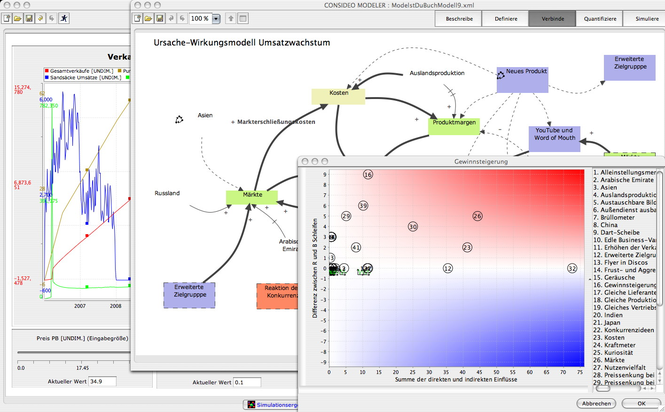Click cycle icon on Neues Produkt node
This screenshot has width=665, height=412.
click(x=501, y=75)
